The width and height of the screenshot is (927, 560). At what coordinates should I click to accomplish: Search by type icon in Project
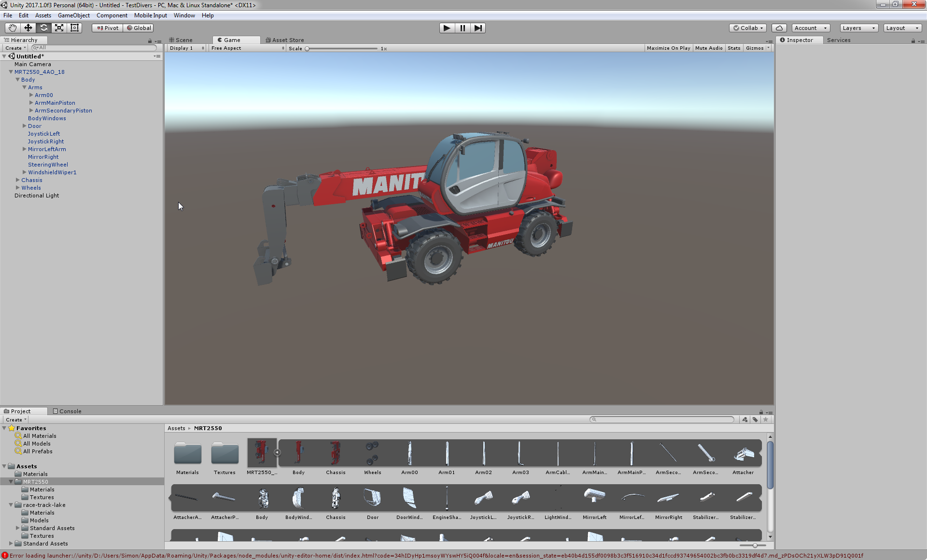click(745, 420)
